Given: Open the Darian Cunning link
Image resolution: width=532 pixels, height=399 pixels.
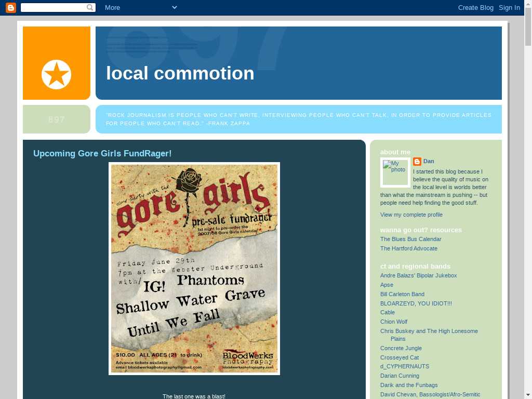Looking at the screenshot, I should pos(400,376).
